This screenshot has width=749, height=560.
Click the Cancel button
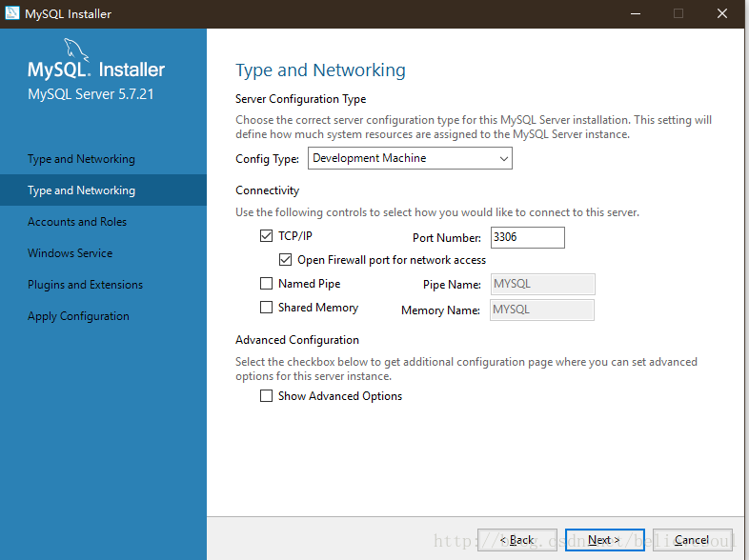693,540
